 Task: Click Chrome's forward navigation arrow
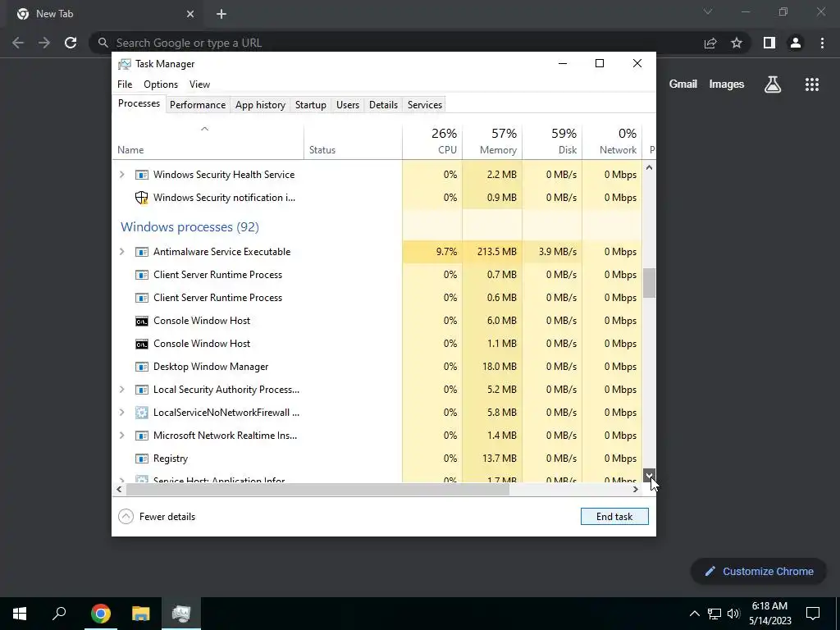(44, 43)
